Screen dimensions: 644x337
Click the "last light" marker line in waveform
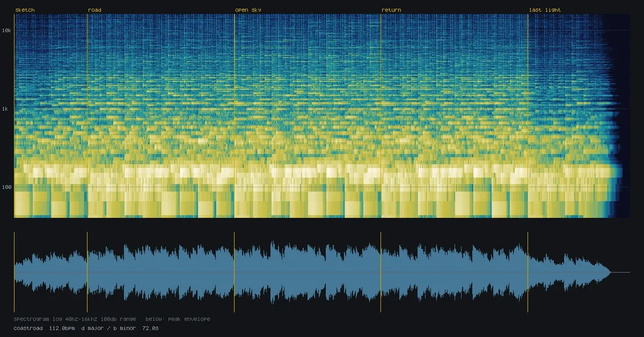coord(528,272)
